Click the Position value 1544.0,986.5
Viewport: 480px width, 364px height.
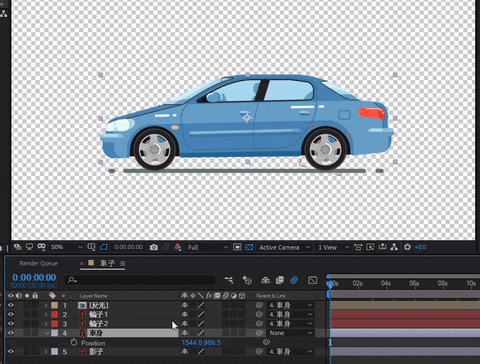(x=201, y=343)
